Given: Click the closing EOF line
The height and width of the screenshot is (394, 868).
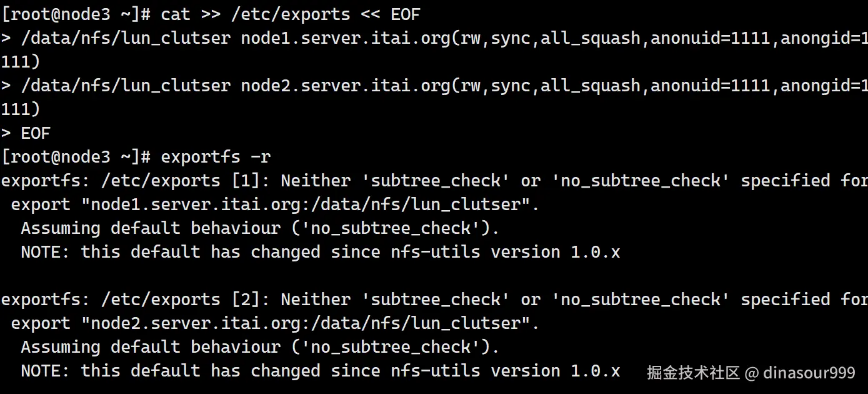Looking at the screenshot, I should [35, 133].
